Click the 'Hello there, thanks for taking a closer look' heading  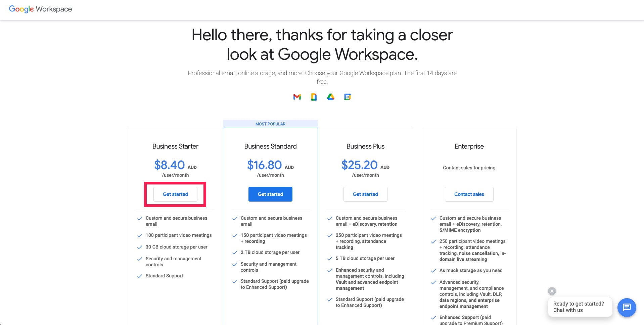click(x=322, y=45)
